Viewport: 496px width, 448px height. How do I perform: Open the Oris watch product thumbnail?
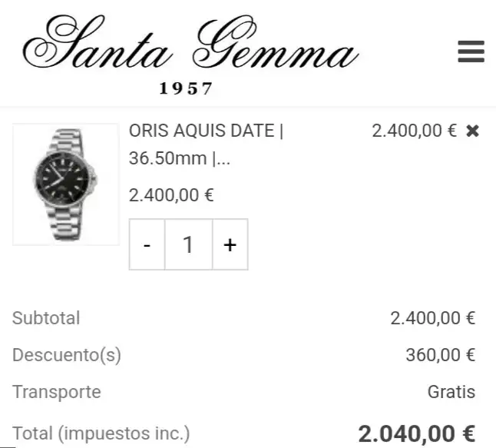(x=66, y=184)
